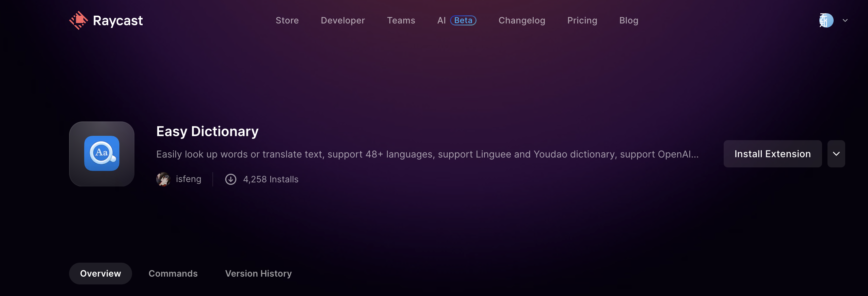Open the Pricing page

582,20
